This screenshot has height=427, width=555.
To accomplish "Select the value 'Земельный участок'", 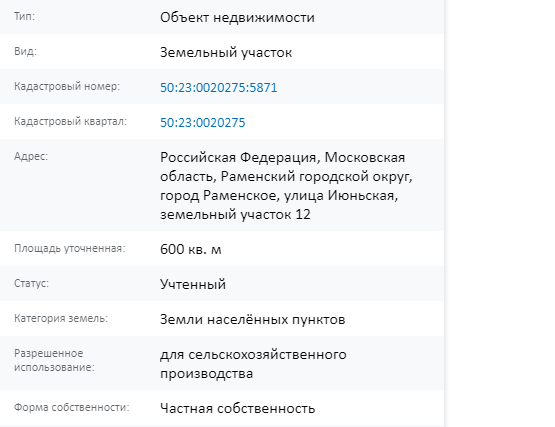I will [226, 52].
